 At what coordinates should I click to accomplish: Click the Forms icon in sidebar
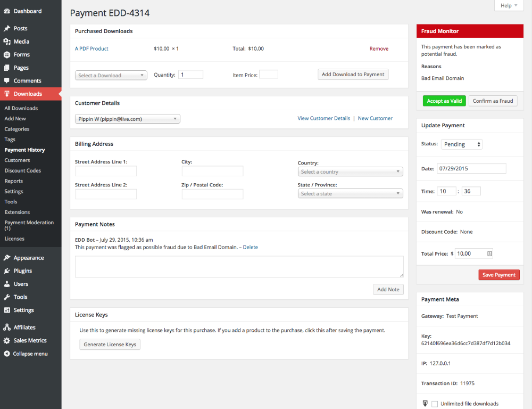point(7,55)
